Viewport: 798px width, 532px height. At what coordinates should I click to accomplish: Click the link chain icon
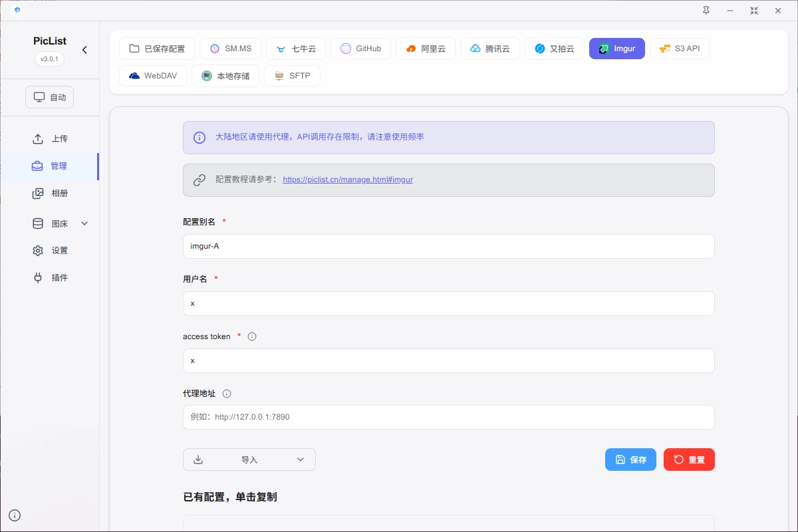(199, 180)
